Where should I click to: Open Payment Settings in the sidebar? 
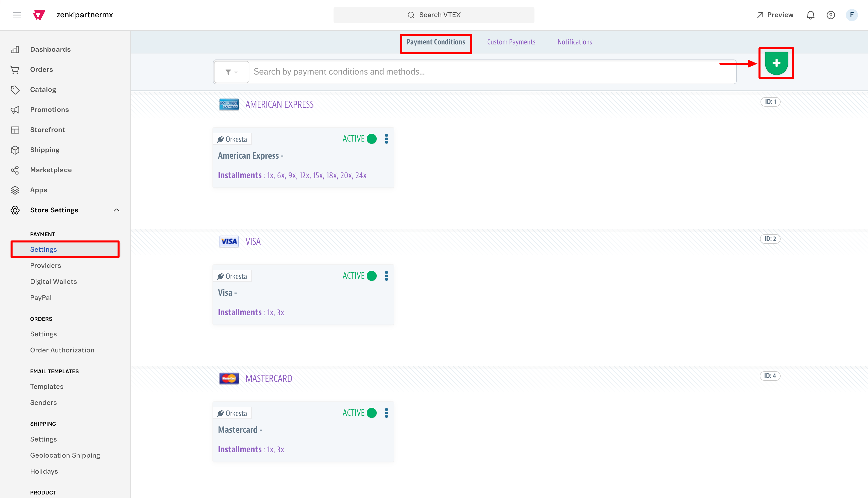coord(65,249)
